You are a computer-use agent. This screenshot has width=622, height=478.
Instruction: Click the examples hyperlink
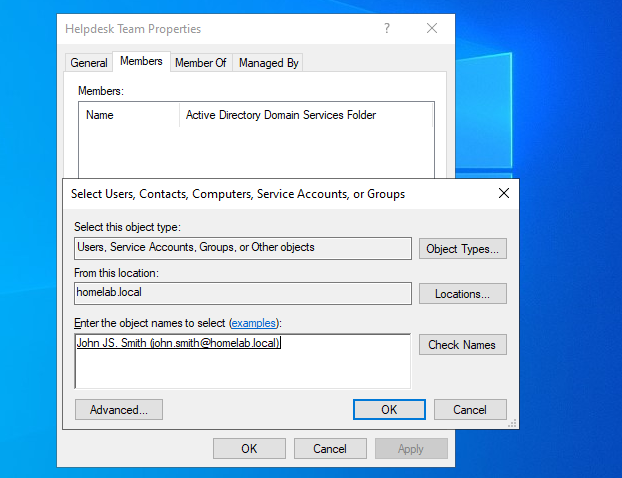[253, 323]
